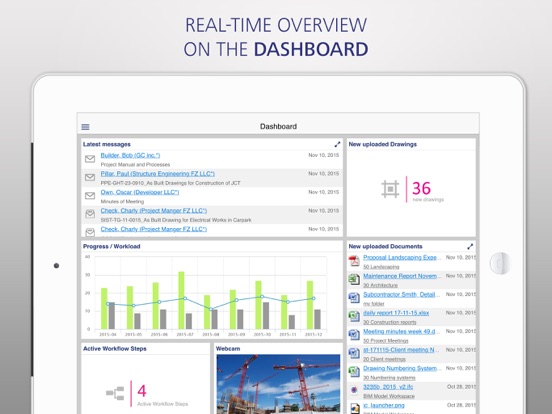Click the 2015-12 axis label
The height and width of the screenshot is (414, 552).
pyautogui.click(x=314, y=334)
